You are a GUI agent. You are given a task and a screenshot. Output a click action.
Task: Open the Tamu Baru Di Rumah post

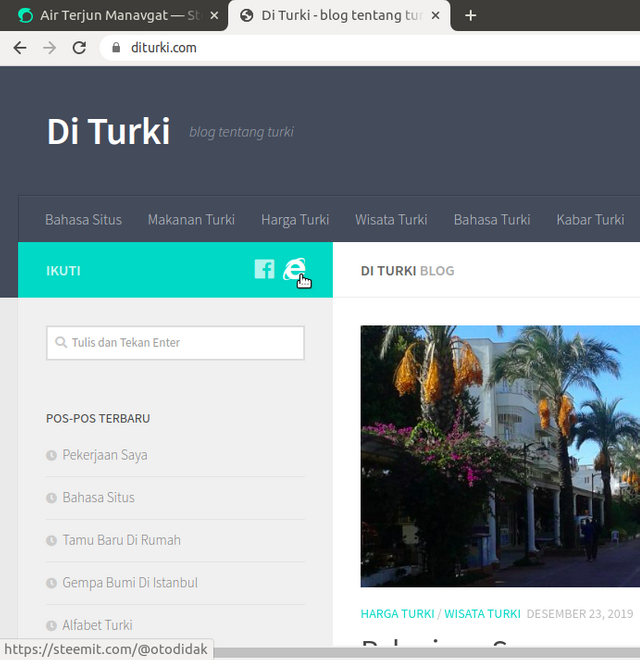[x=121, y=540]
